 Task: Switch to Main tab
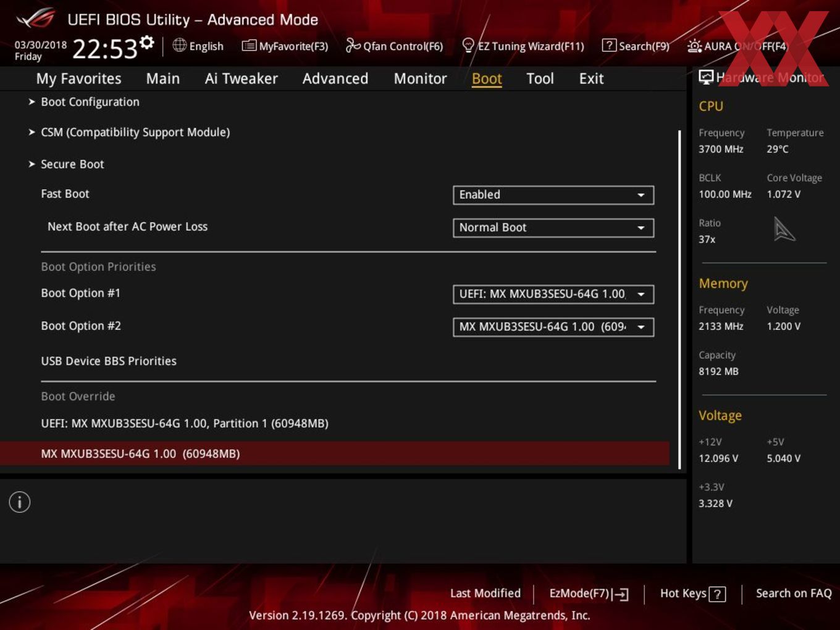pyautogui.click(x=163, y=78)
